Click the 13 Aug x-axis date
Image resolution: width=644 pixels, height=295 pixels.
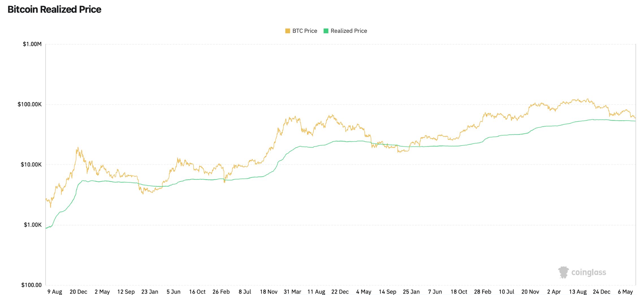578,292
